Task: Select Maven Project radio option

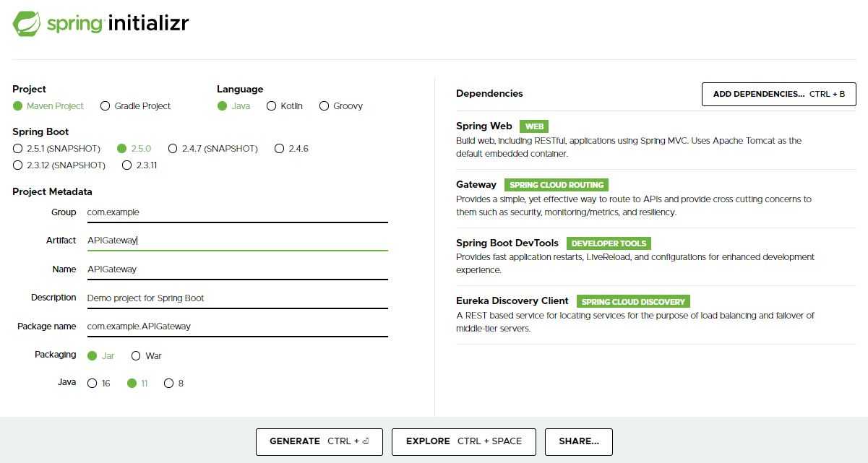Action: 48,106
